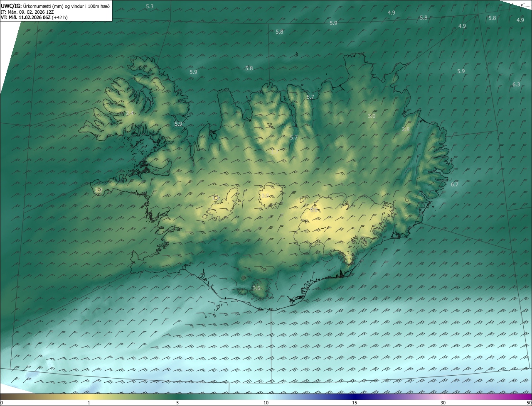Click the "2.8" value label on the map
Image resolution: width=532 pixels, height=406 pixels.
tap(406, 130)
